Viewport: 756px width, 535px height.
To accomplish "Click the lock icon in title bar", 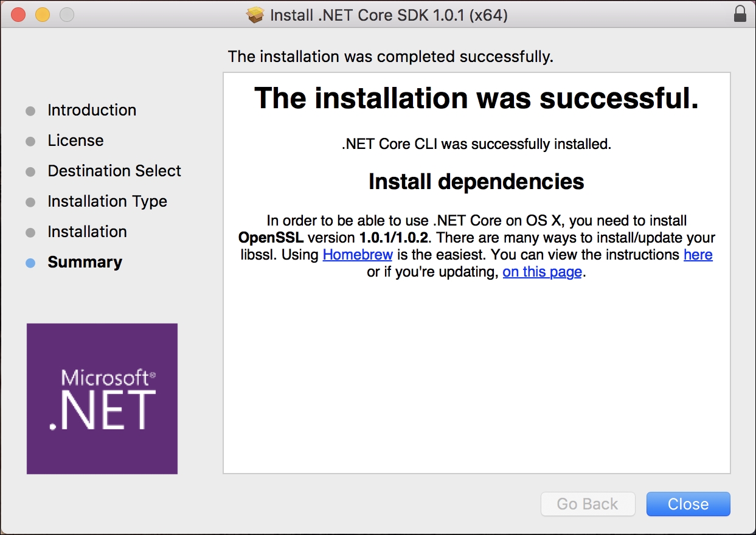I will pyautogui.click(x=740, y=14).
